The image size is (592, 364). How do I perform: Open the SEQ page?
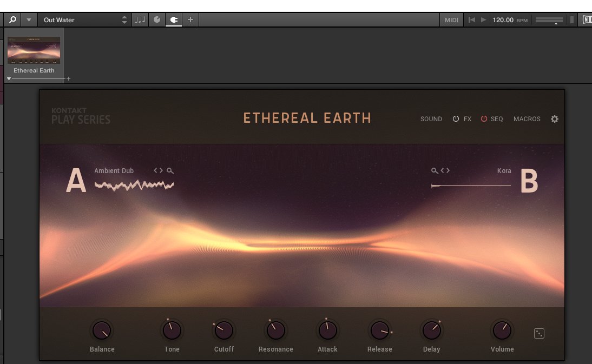click(x=497, y=119)
